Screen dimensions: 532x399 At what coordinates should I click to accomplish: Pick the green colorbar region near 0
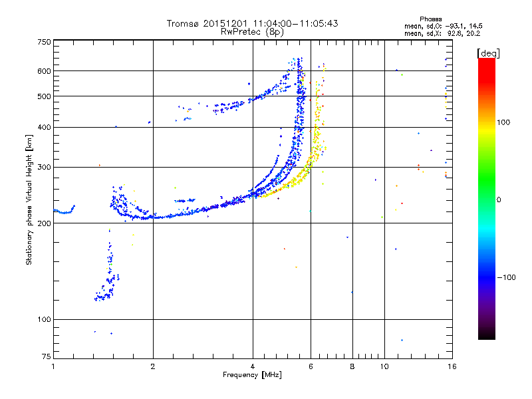pos(487,190)
